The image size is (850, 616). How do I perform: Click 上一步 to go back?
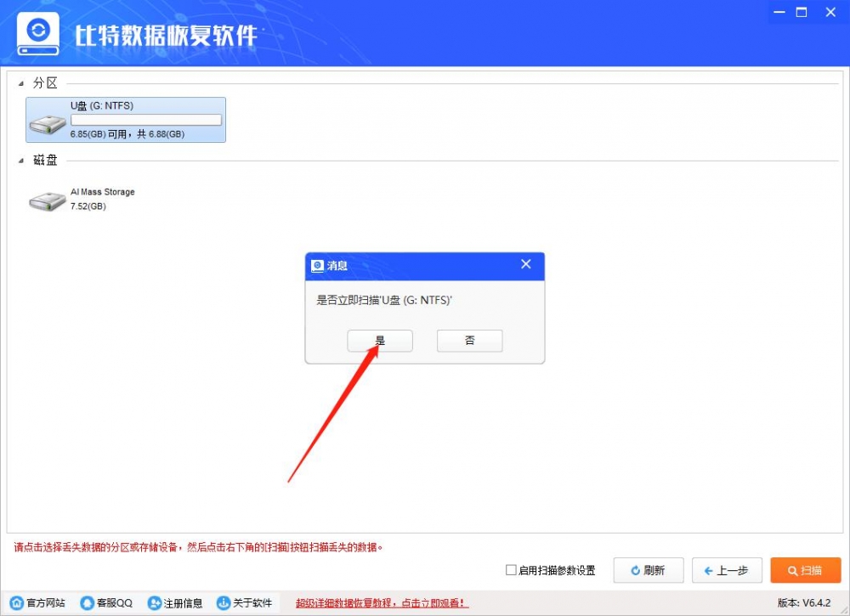(727, 570)
